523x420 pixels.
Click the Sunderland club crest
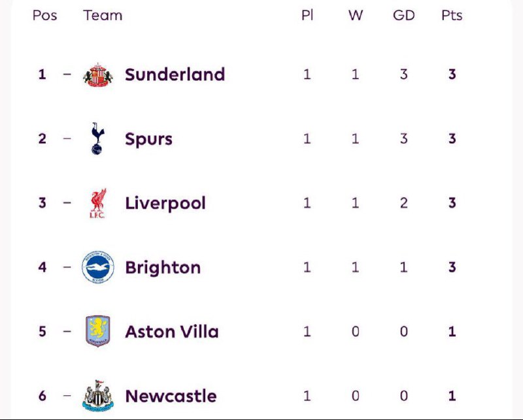point(97,74)
